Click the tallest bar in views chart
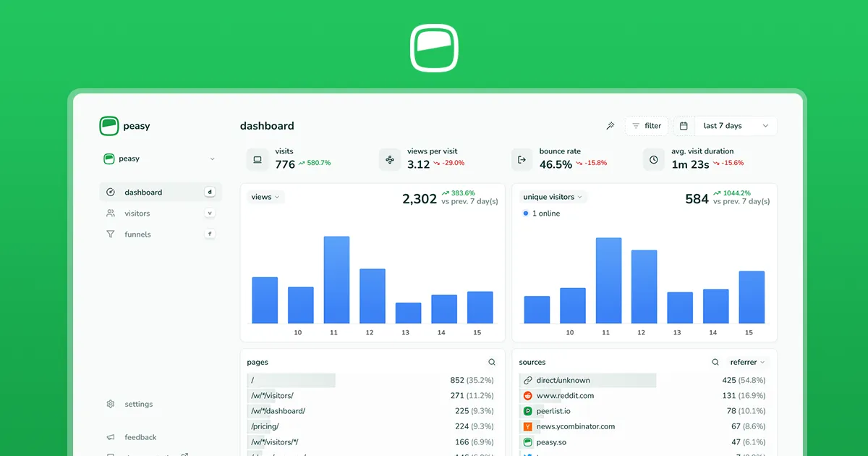The width and height of the screenshot is (868, 456). [336, 280]
